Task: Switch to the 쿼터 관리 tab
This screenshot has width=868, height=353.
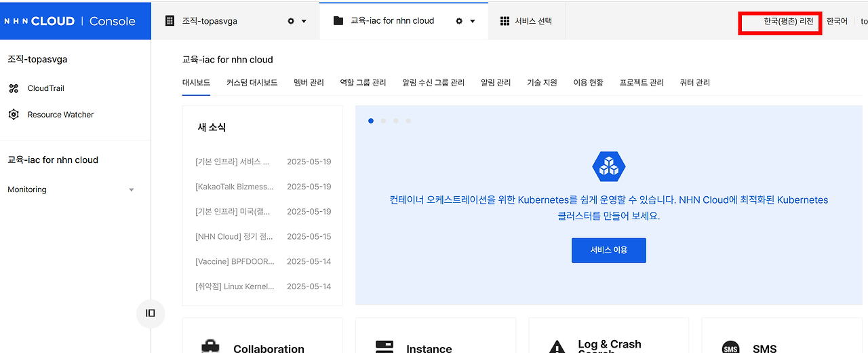Action: (x=694, y=83)
